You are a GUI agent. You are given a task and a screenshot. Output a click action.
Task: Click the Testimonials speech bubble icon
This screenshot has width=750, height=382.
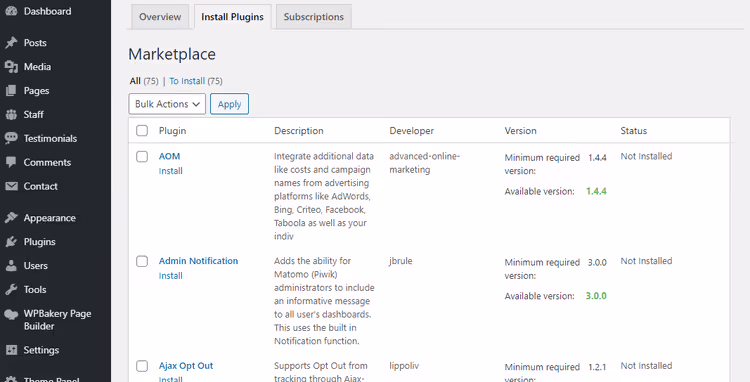(x=11, y=138)
